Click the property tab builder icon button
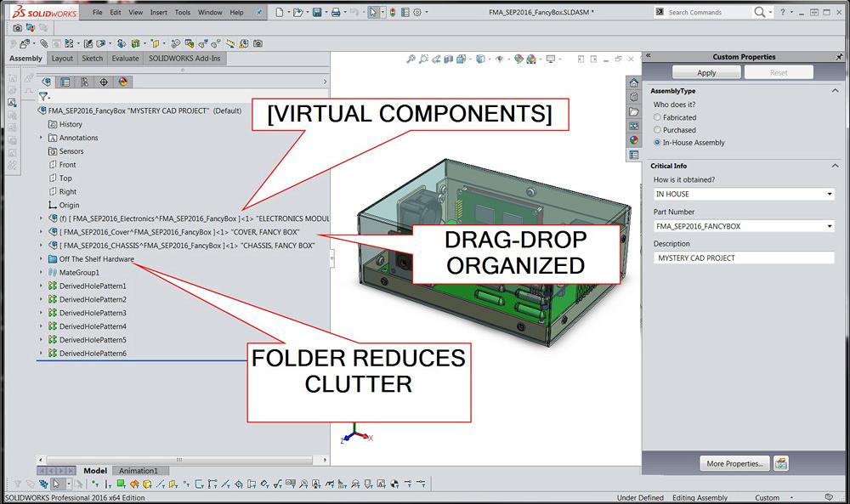The width and height of the screenshot is (850, 504). click(780, 463)
